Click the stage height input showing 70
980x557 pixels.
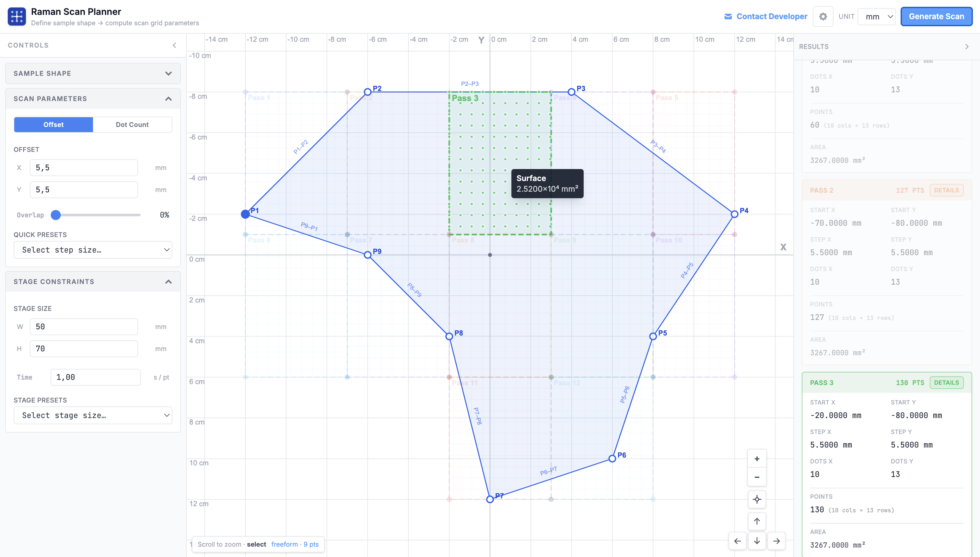click(x=84, y=348)
